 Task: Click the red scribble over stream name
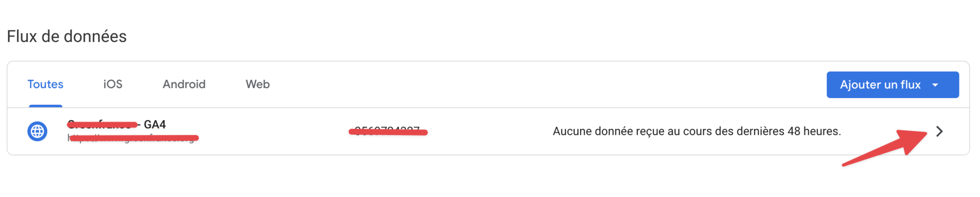point(102,124)
